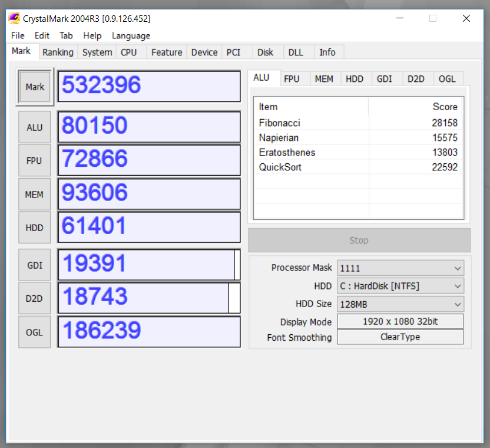Switch to the Device tab
Screen dimensions: 490x448
(204, 52)
